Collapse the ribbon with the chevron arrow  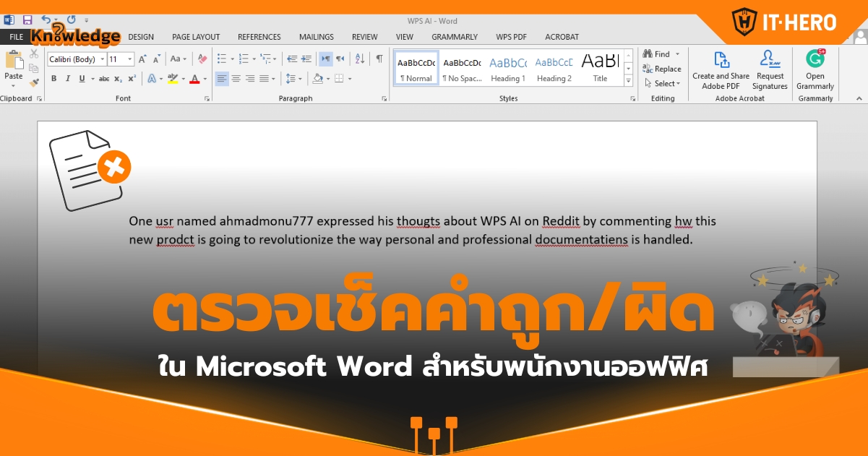859,98
